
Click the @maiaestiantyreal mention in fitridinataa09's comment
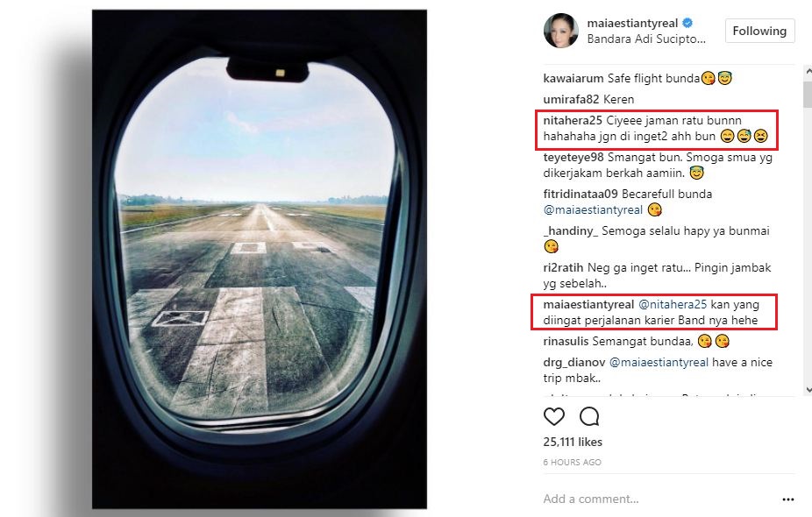coord(593,210)
